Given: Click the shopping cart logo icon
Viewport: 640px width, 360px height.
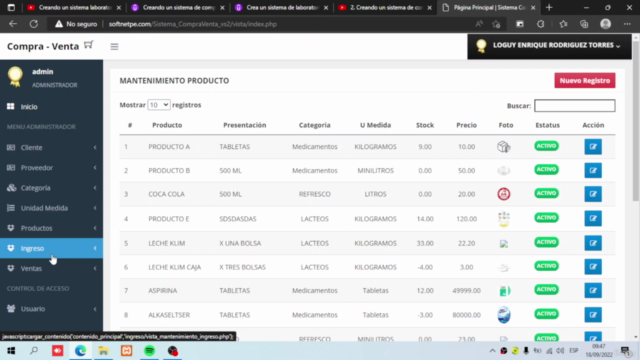Looking at the screenshot, I should click(x=89, y=45).
